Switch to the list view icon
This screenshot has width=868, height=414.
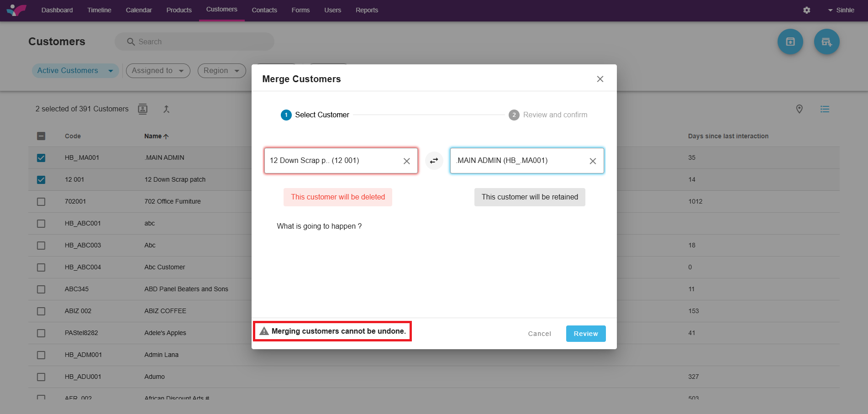click(825, 109)
